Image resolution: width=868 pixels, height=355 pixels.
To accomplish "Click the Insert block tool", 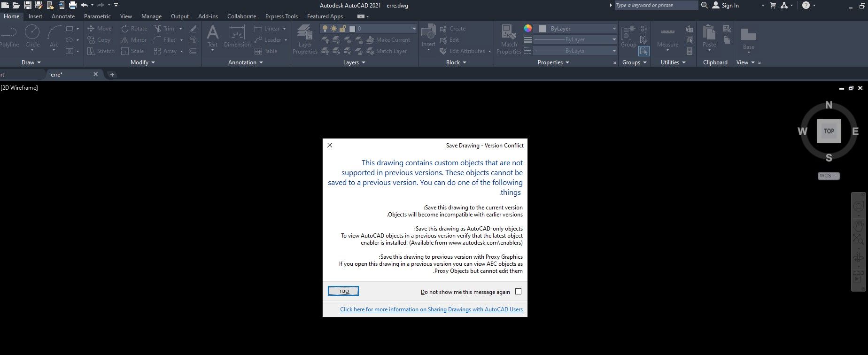I will 428,37.
